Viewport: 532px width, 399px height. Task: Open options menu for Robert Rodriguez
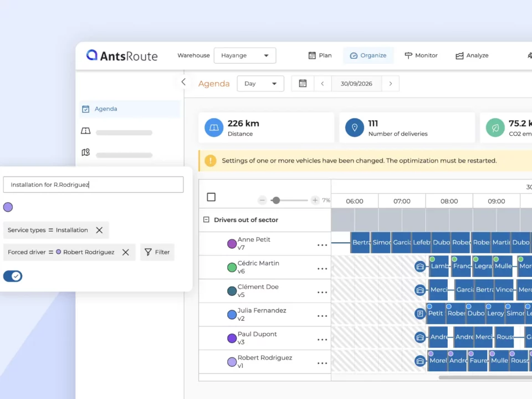tap(322, 363)
